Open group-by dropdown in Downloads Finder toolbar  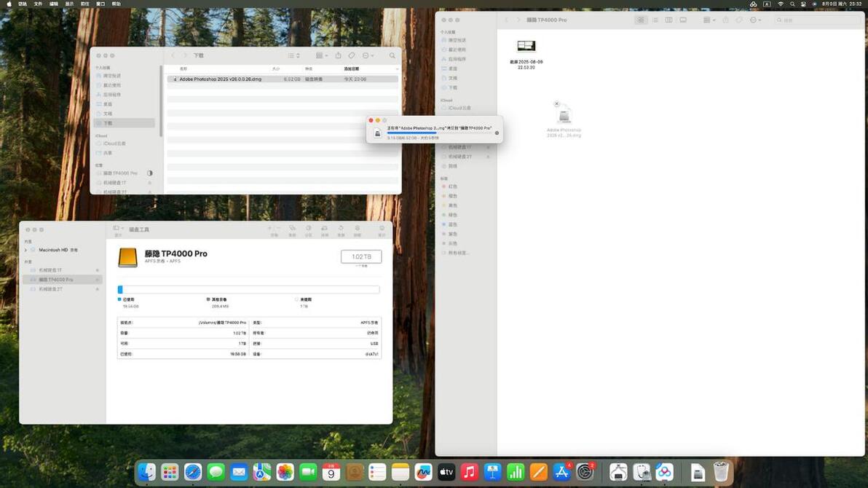322,55
